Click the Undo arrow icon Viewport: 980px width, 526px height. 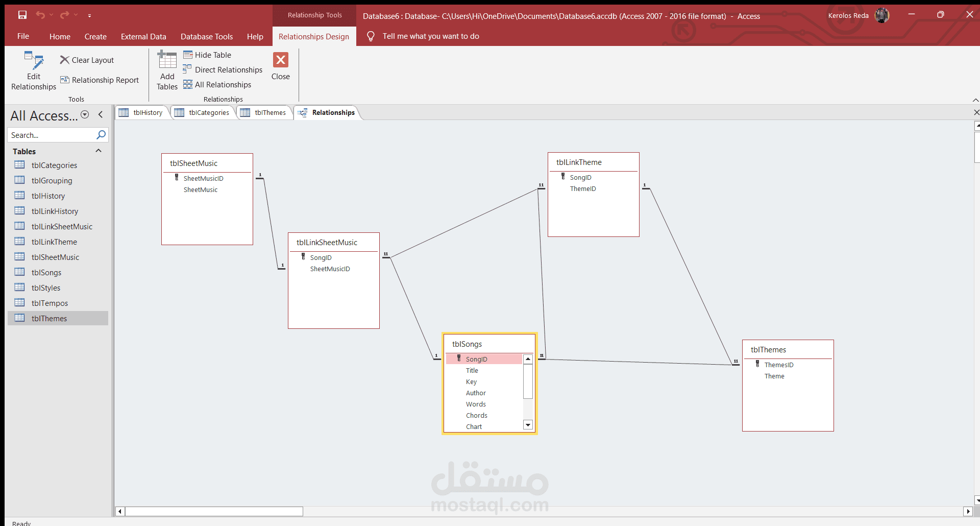point(40,15)
